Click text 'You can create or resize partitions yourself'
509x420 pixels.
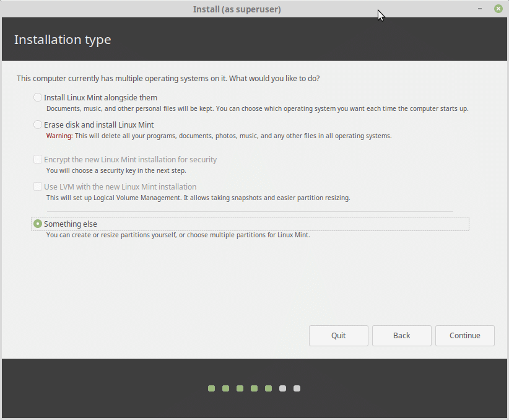click(111, 235)
